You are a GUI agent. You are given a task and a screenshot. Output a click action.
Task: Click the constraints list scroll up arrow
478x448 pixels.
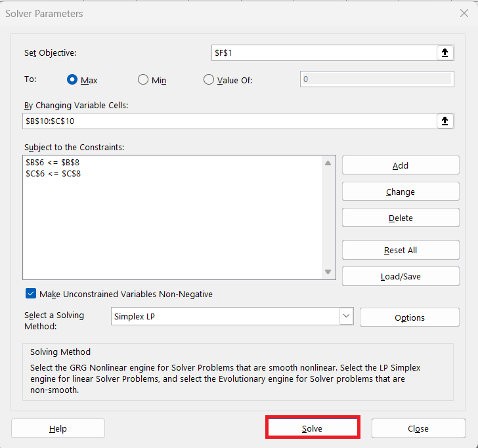tap(328, 163)
